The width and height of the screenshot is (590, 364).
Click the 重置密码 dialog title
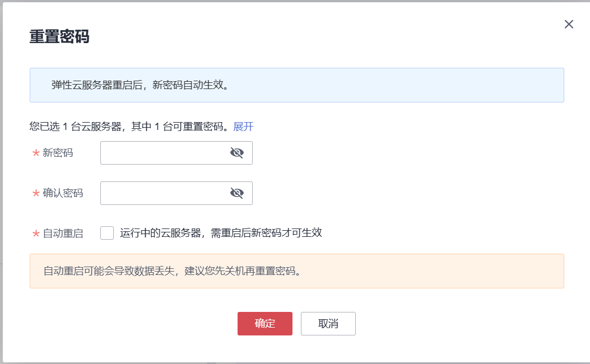(59, 37)
